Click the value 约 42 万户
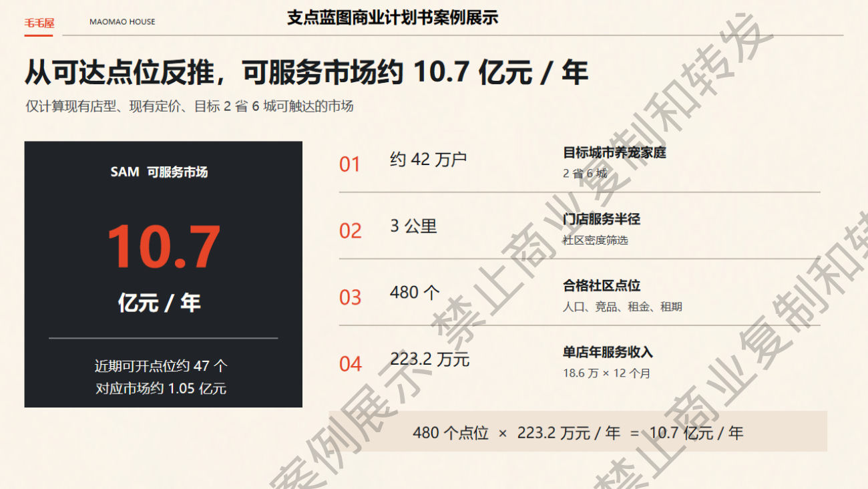This screenshot has width=868, height=489. pos(428,160)
